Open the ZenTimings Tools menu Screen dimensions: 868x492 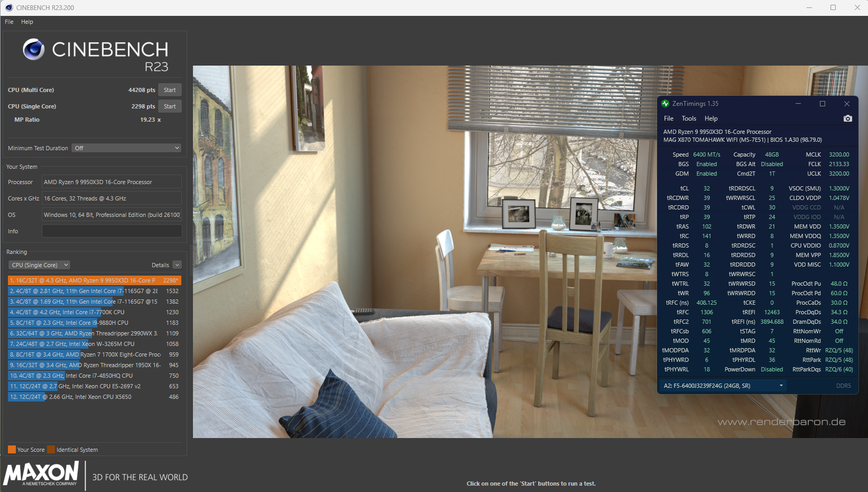tap(689, 119)
